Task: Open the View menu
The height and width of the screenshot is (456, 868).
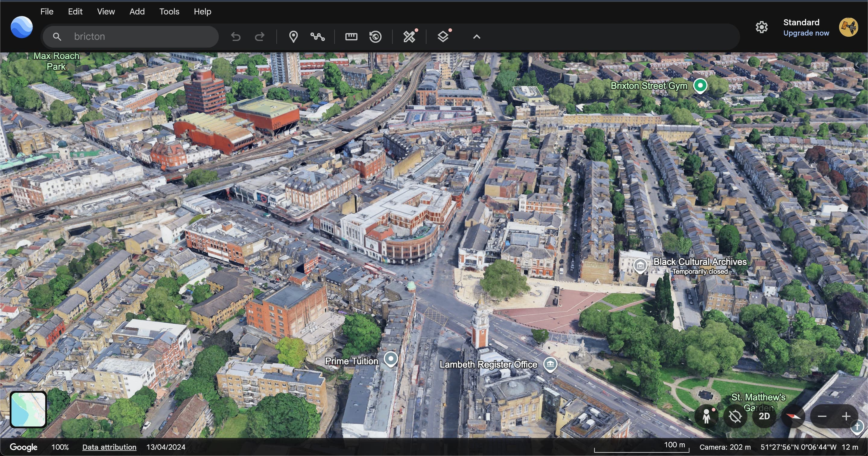Action: [x=106, y=11]
